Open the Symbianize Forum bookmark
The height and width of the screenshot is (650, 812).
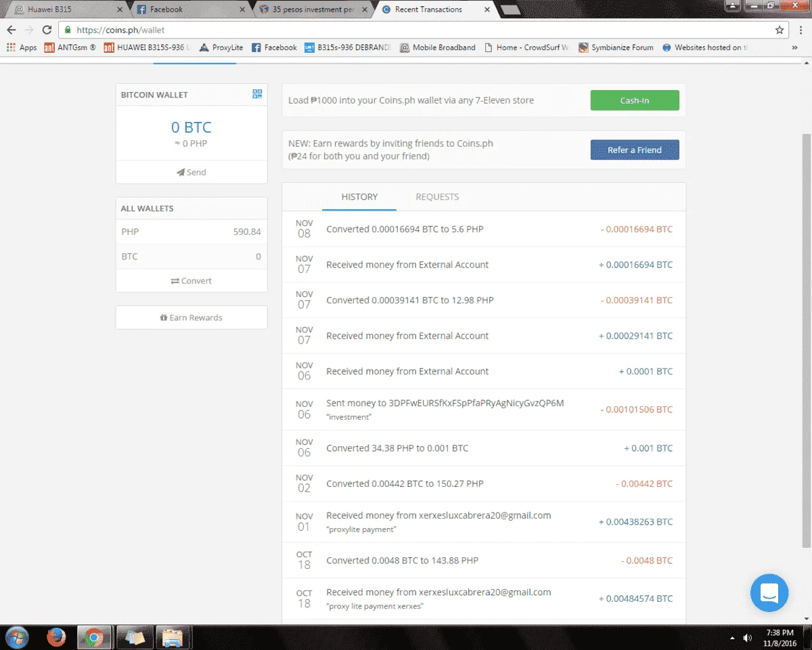(x=616, y=47)
